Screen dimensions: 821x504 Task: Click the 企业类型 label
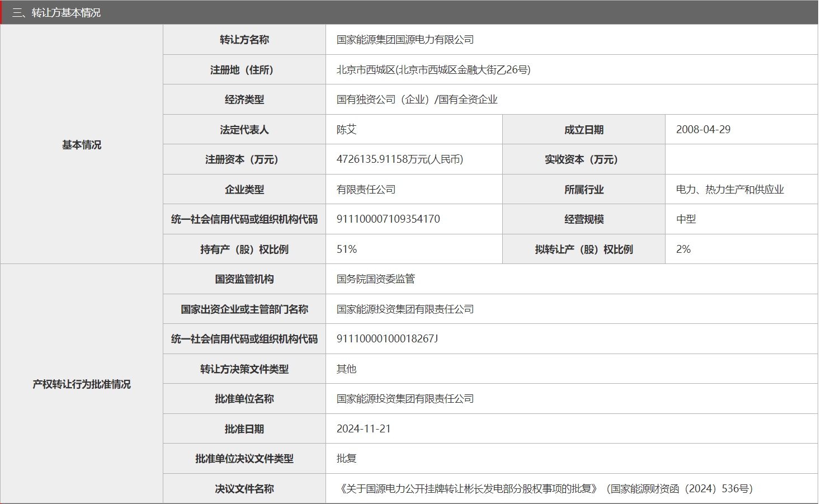[x=244, y=190]
